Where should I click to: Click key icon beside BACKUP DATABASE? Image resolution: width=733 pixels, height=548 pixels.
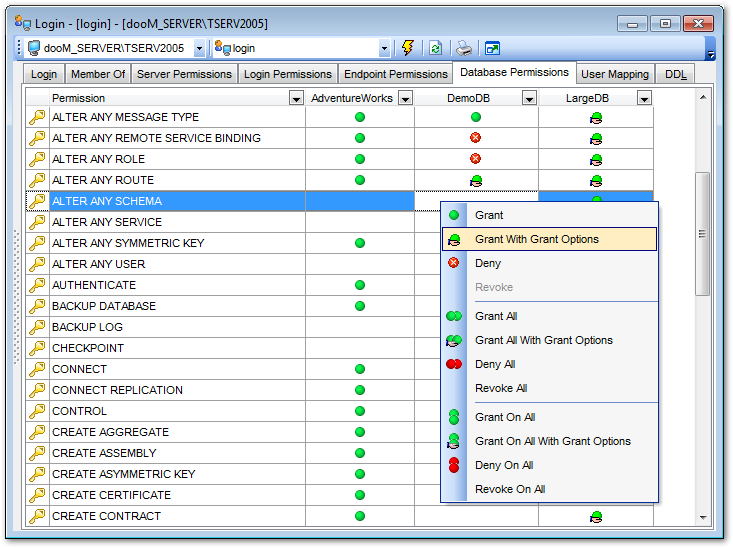click(x=37, y=306)
